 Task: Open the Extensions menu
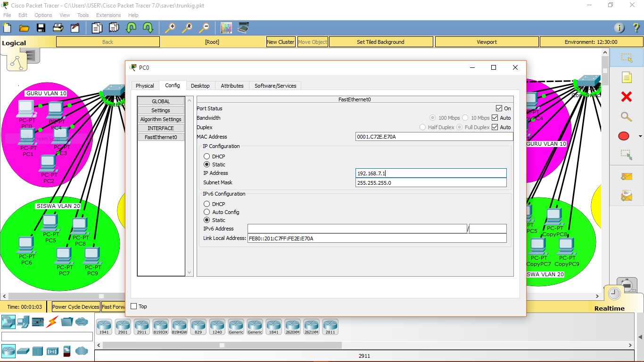(x=108, y=15)
